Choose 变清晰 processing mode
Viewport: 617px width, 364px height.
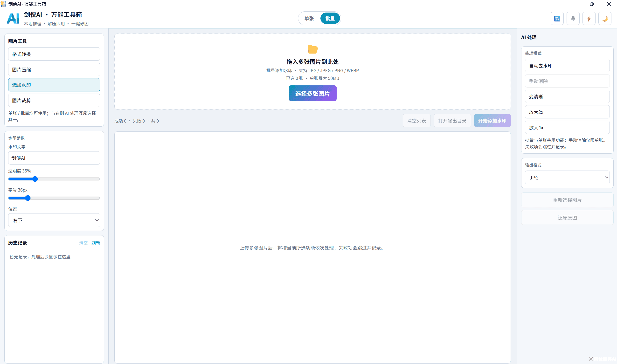tap(567, 96)
